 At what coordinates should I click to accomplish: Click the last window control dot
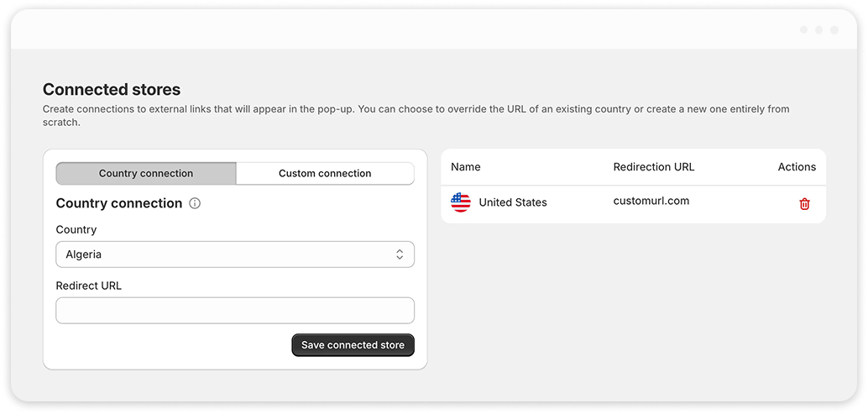point(834,30)
